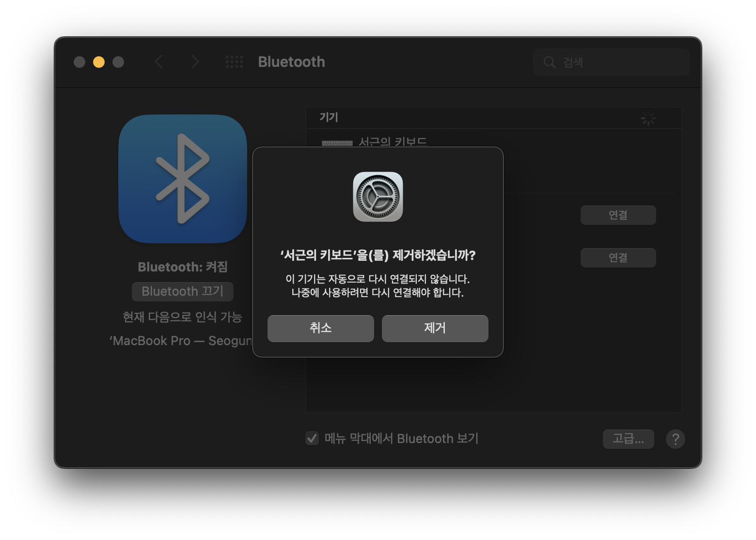Click the dialog's reconnect warning description

point(378,286)
